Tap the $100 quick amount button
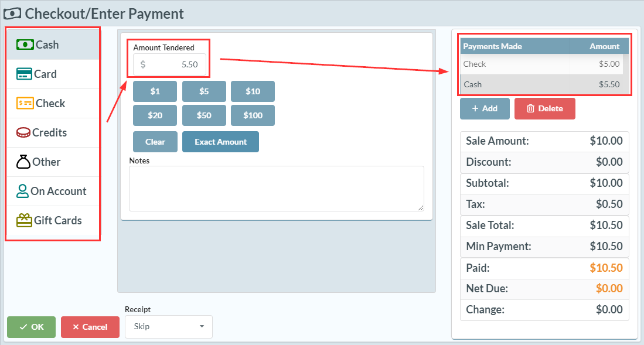Viewport: 644px width, 345px height. [253, 115]
